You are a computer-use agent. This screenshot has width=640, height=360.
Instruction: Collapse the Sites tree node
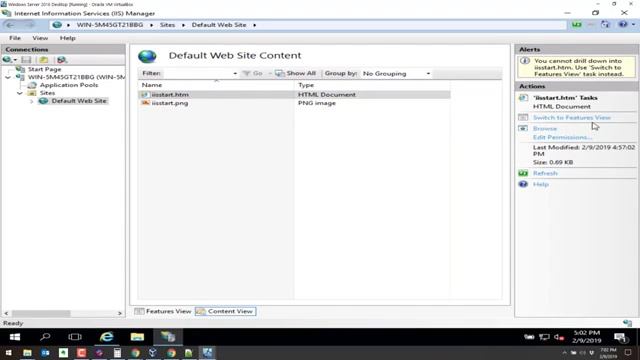[20, 93]
